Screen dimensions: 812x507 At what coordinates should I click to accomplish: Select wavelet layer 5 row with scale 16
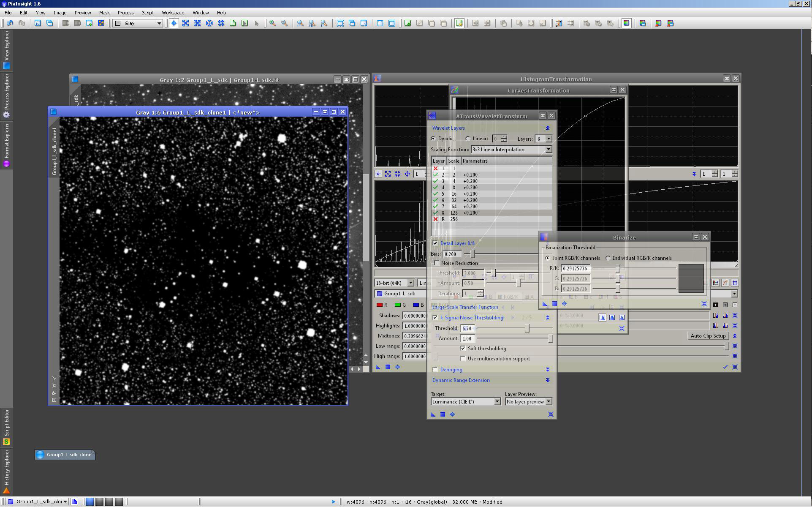(492, 194)
